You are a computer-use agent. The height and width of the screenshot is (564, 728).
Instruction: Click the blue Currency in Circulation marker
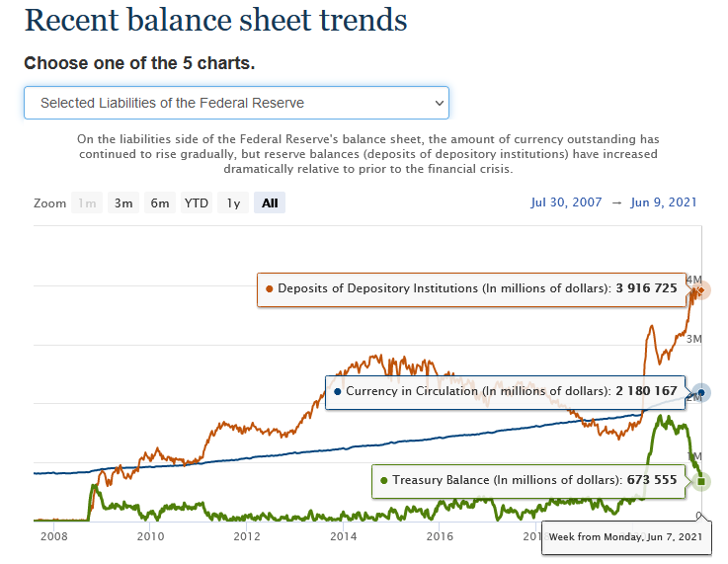[701, 393]
